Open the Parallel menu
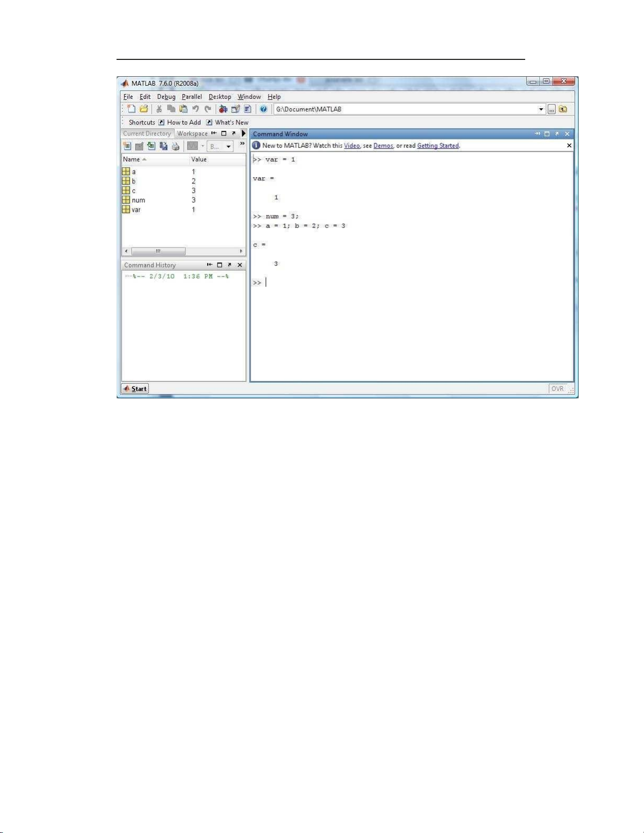 [192, 97]
